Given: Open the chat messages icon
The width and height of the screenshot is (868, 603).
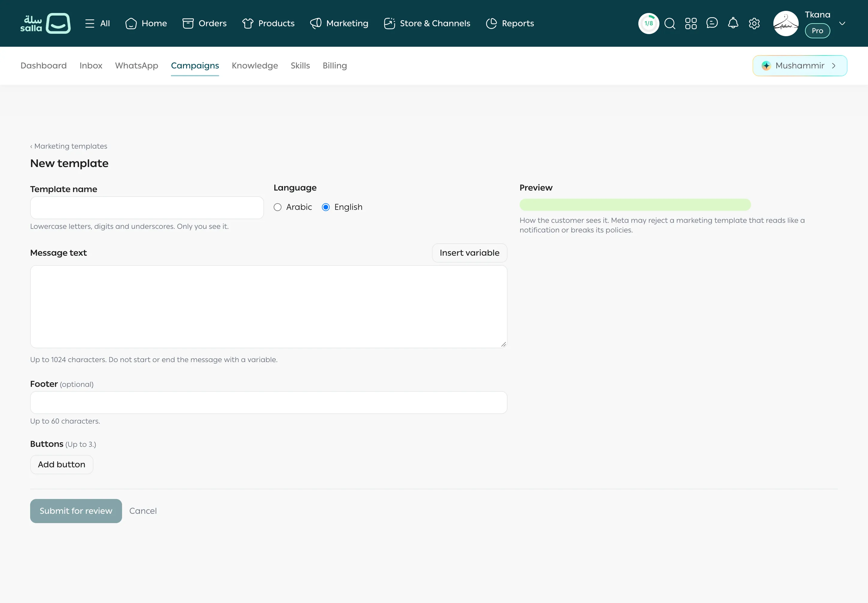Looking at the screenshot, I should (712, 23).
